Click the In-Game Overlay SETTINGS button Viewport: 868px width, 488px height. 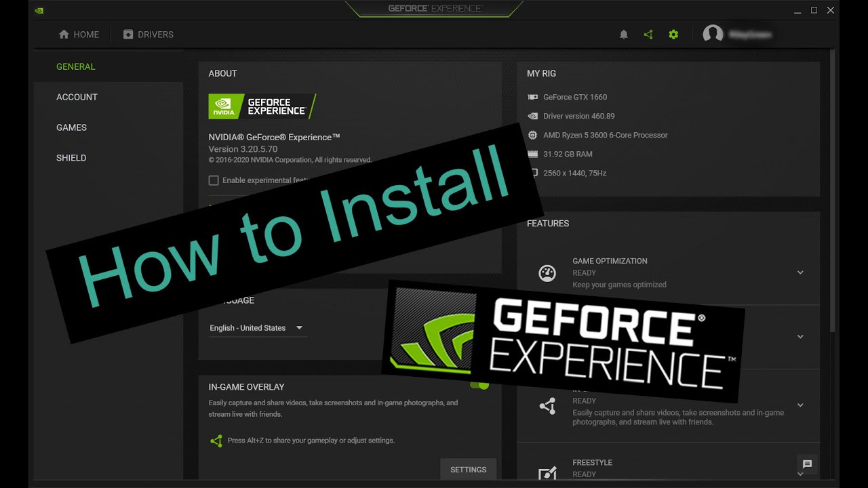tap(469, 470)
